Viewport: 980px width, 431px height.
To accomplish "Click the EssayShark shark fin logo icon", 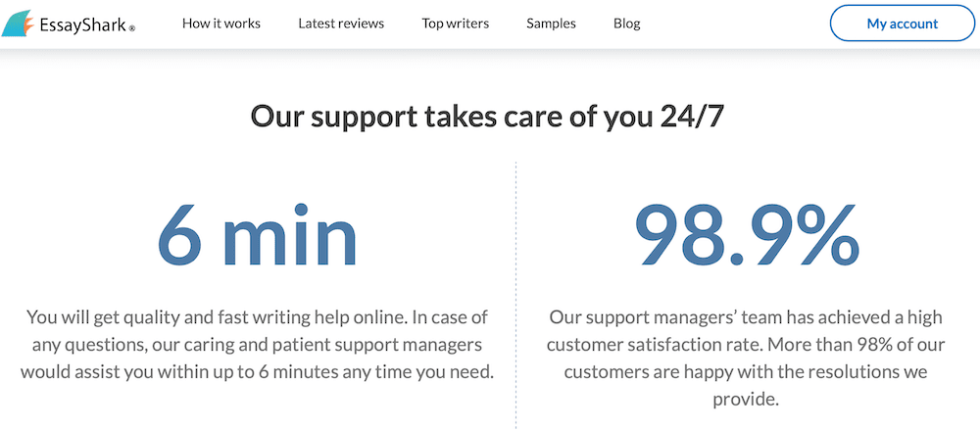I will pyautogui.click(x=19, y=24).
